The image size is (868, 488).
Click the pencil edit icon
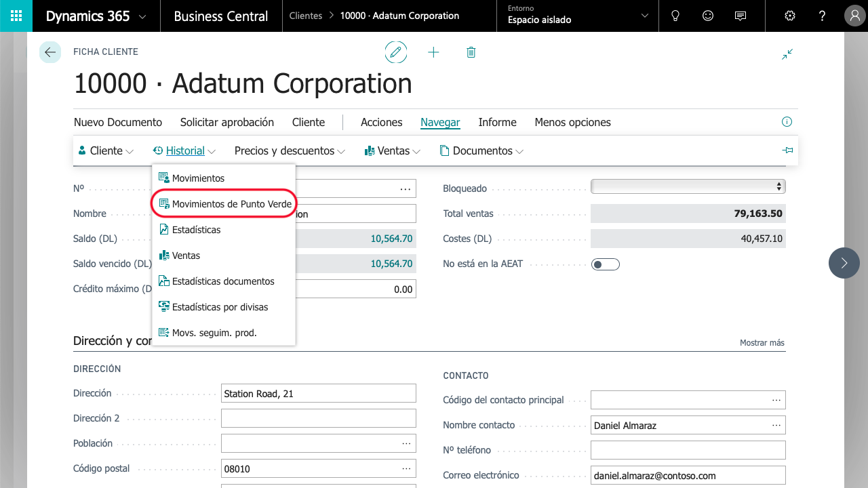[396, 52]
